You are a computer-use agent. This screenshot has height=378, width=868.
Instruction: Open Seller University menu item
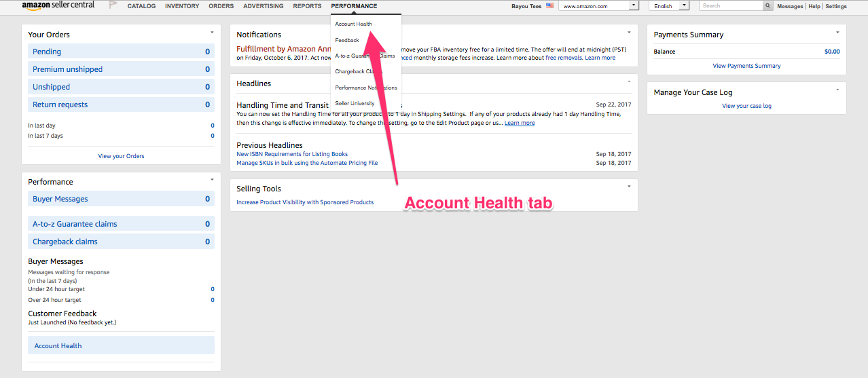coord(355,103)
